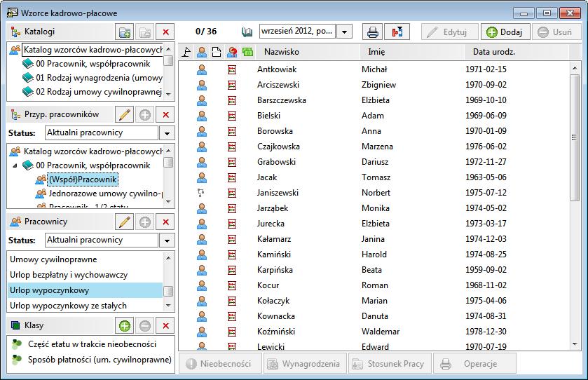
Task: Click birth date 1963-05-06
Action: click(x=486, y=177)
